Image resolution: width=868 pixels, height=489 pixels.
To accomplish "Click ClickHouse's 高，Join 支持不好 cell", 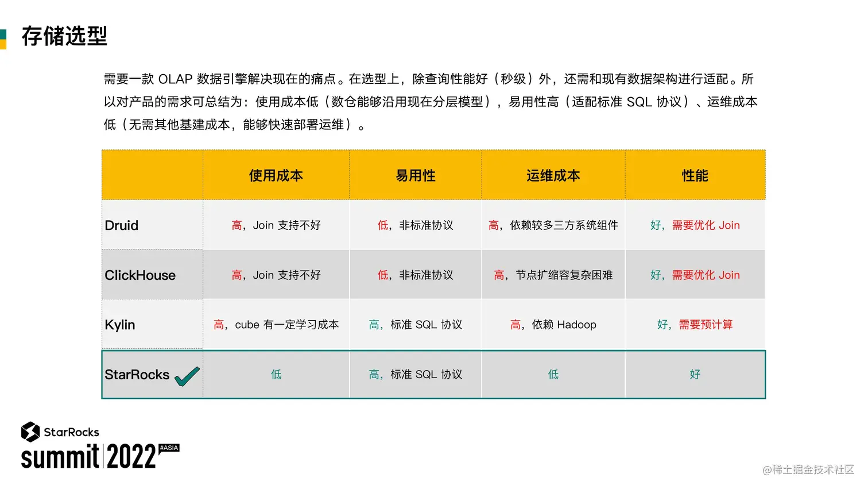I will tap(276, 275).
